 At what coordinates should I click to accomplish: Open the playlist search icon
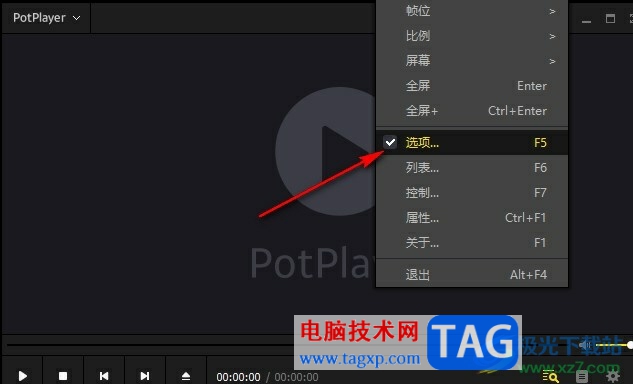coord(551,376)
